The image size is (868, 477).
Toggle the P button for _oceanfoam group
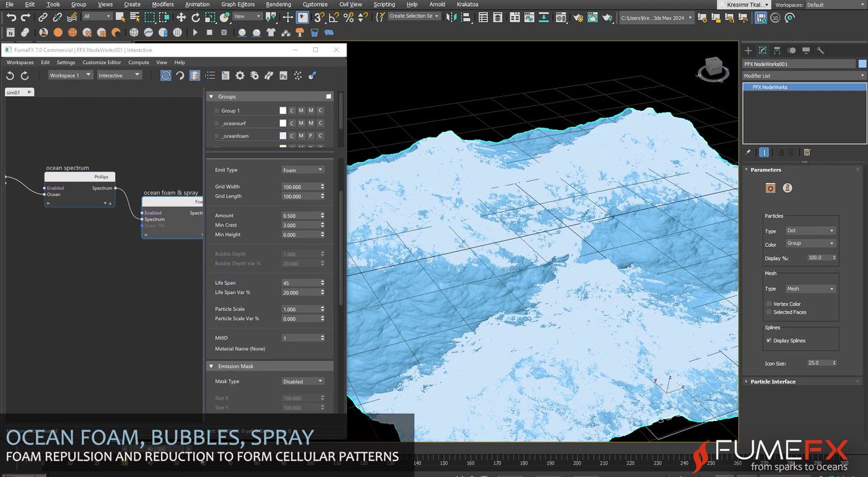pyautogui.click(x=310, y=136)
